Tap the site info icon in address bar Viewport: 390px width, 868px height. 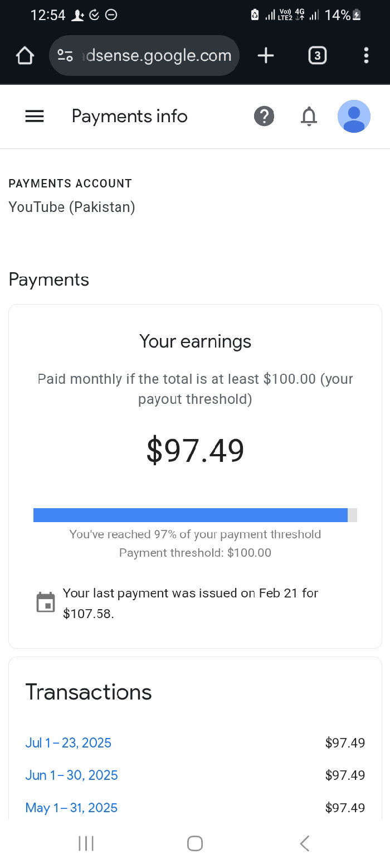coord(65,55)
